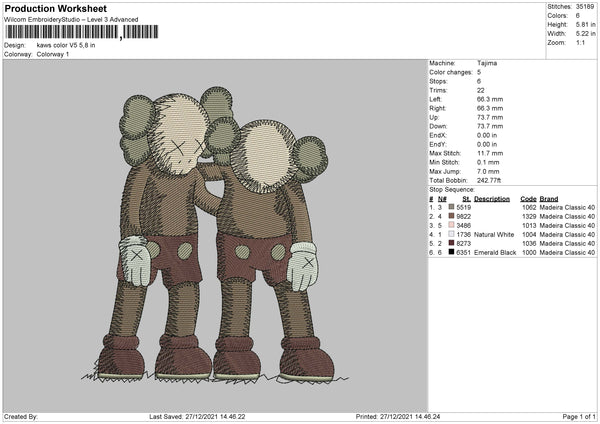Click code '1062' in stop sequence
Screen dimensions: 600x424
point(529,207)
